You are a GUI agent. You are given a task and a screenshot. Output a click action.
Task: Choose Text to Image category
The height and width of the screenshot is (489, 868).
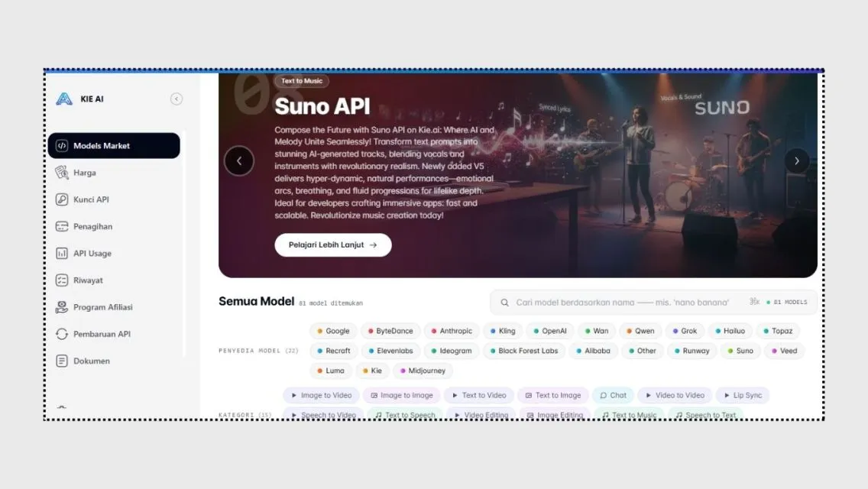[553, 396]
